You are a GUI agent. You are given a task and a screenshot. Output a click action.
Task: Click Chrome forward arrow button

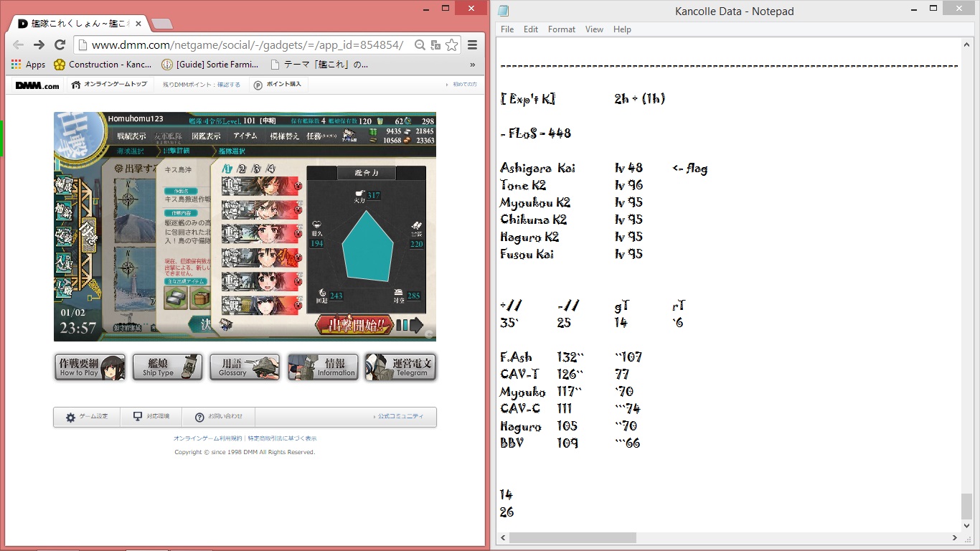click(x=39, y=44)
